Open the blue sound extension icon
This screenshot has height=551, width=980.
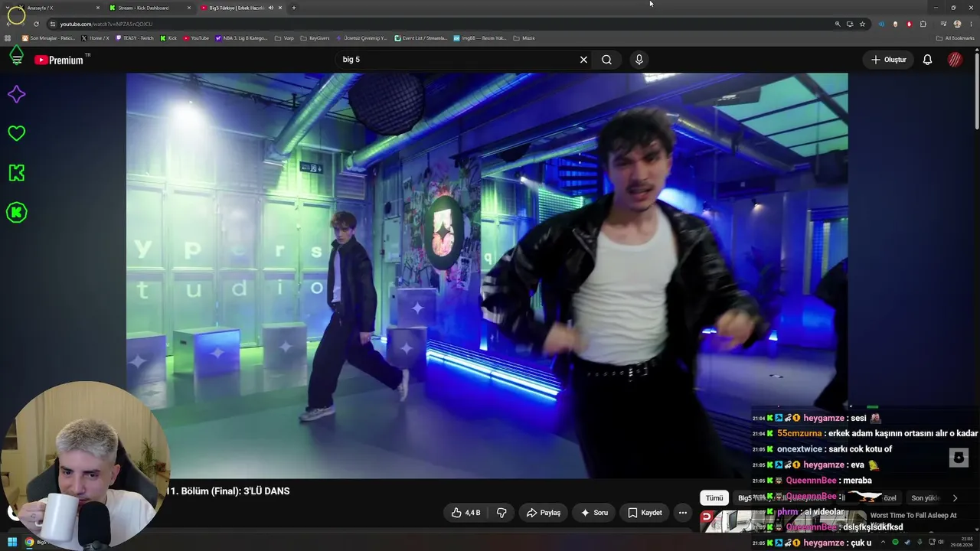[x=880, y=24]
